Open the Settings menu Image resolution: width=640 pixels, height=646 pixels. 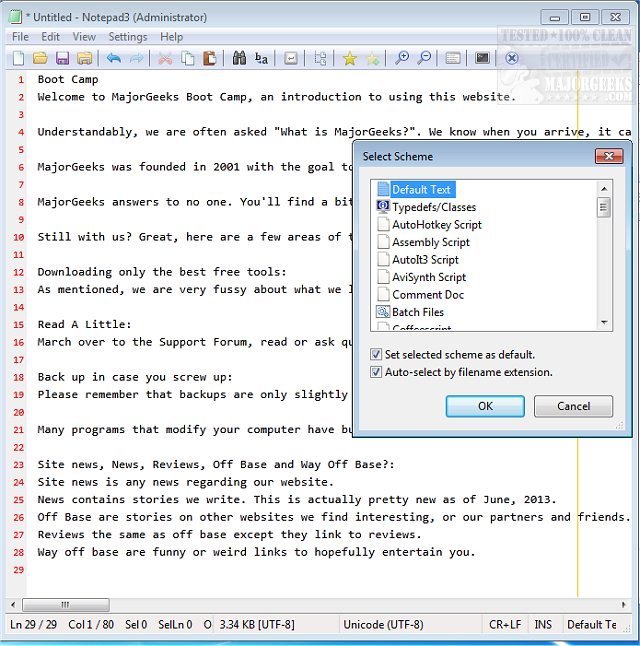point(127,37)
